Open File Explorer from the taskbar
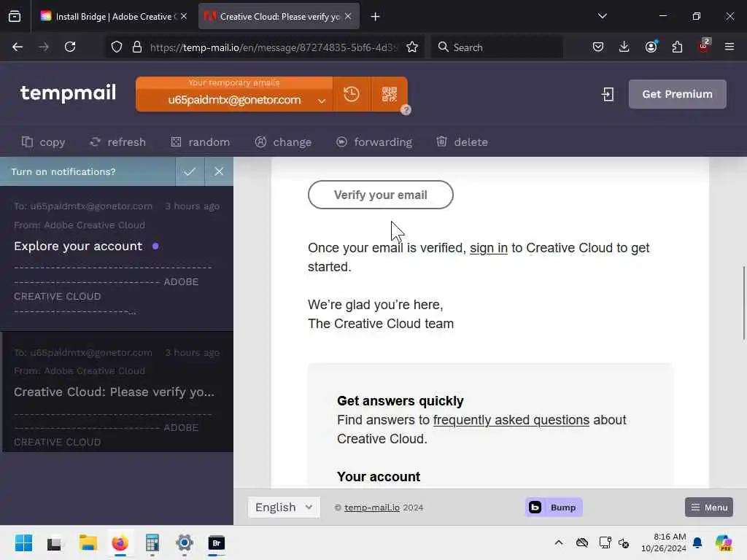 (x=88, y=542)
